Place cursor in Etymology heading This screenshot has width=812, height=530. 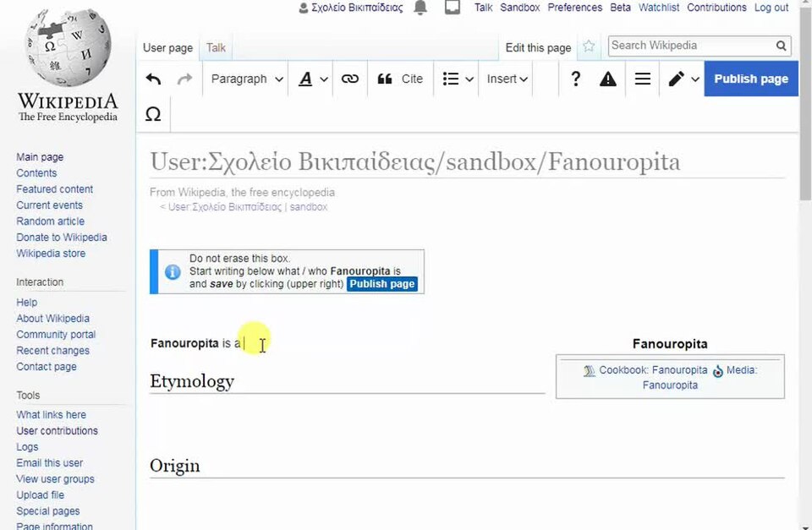coord(192,381)
